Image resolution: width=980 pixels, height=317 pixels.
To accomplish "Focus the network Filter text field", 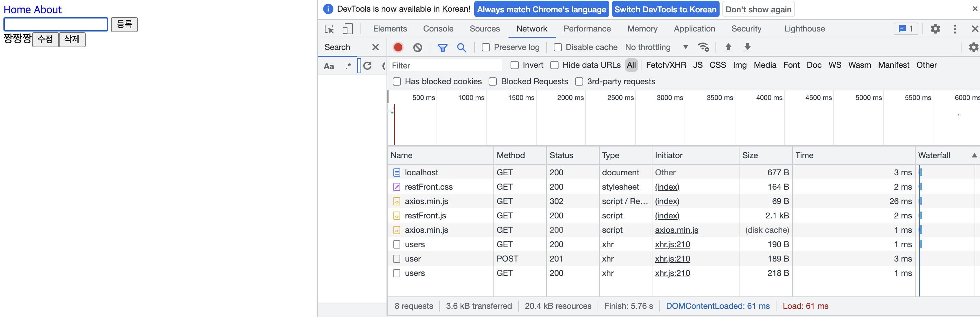I will (x=445, y=65).
